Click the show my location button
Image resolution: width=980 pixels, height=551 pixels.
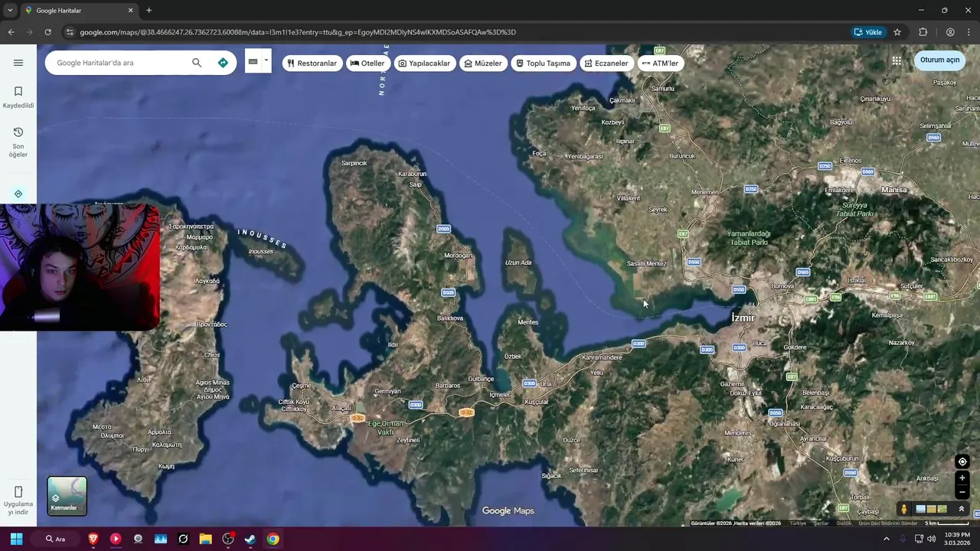tap(962, 461)
